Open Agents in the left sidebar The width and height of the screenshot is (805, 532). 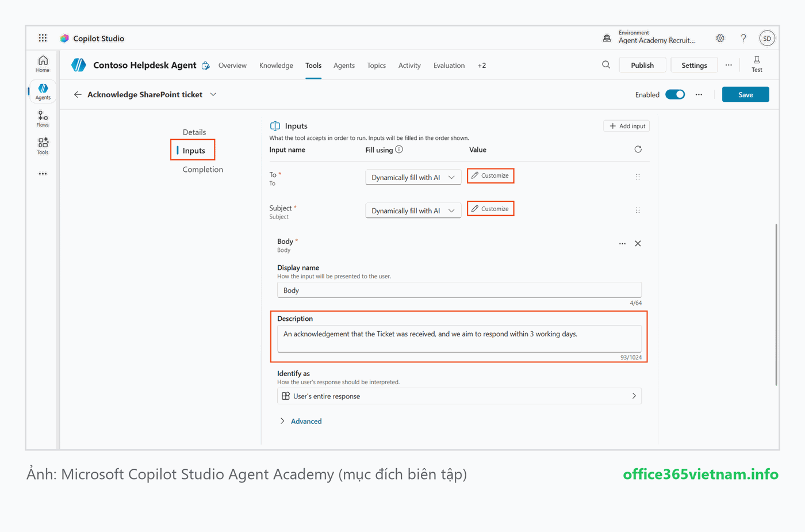coord(43,91)
